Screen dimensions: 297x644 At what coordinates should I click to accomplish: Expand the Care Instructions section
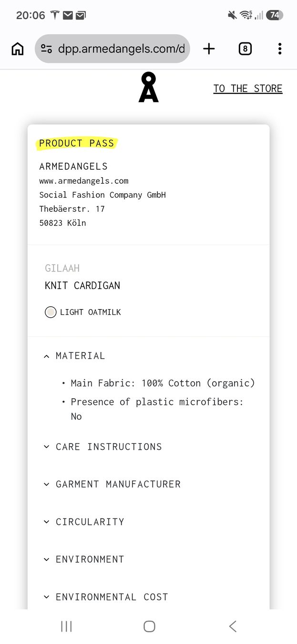[x=102, y=447]
